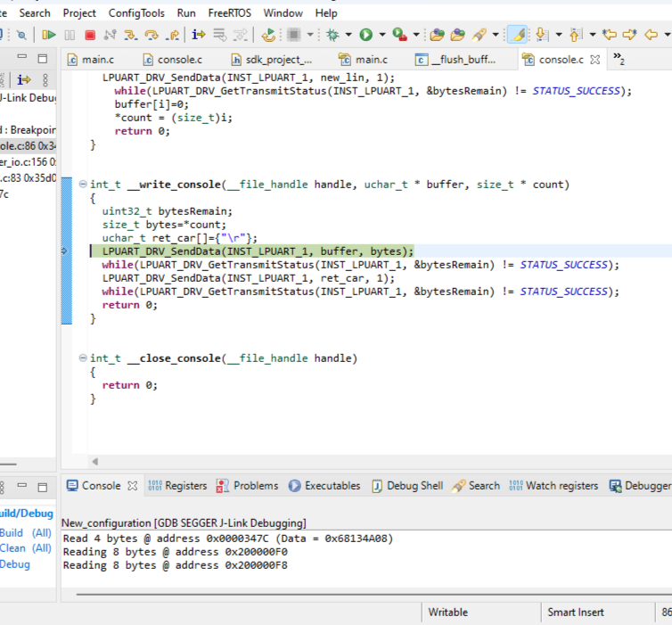Toggle Mark Occurrences highlighter icon
This screenshot has width=672, height=625.
[517, 35]
